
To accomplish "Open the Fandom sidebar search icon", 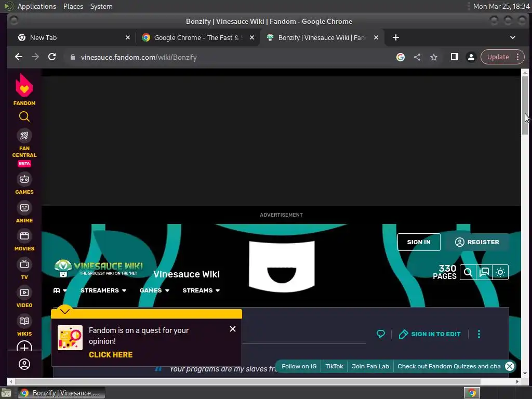I will point(24,117).
